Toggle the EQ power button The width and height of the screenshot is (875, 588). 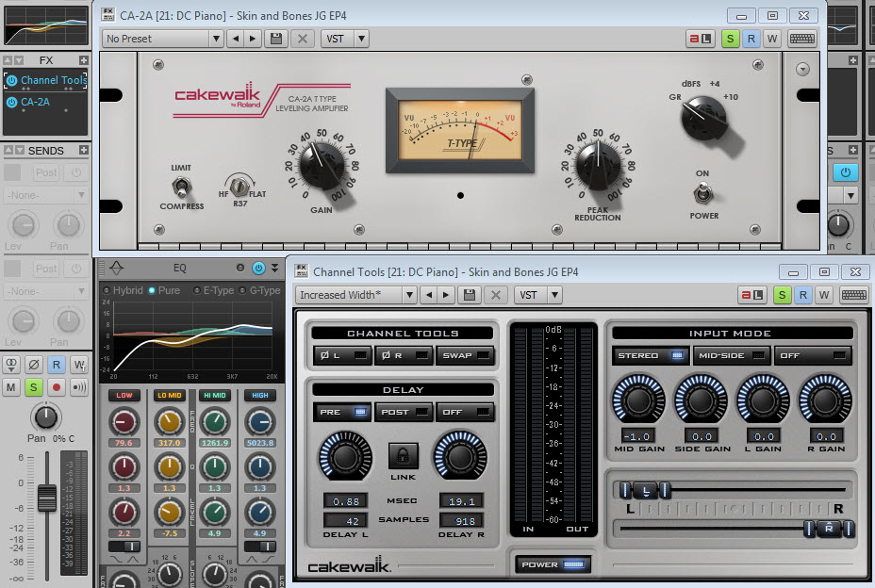coord(257,269)
